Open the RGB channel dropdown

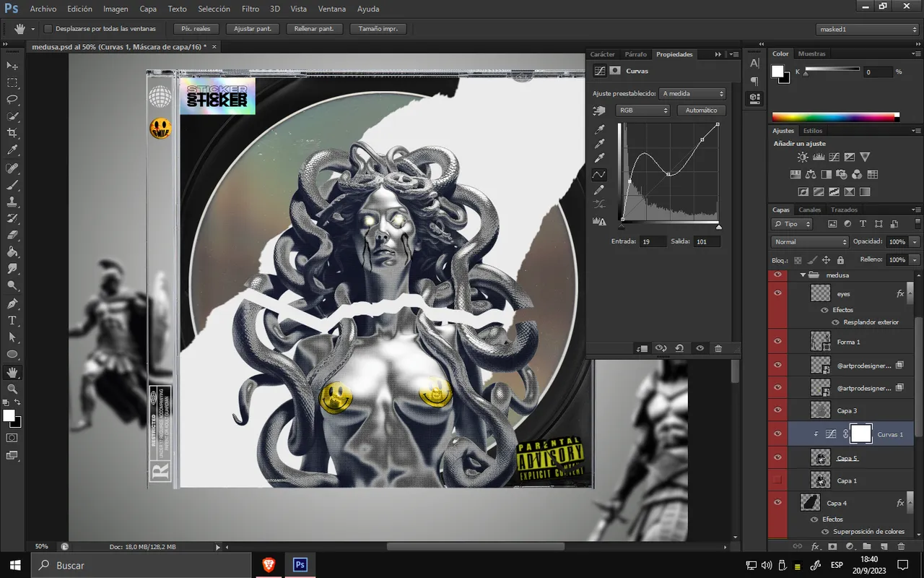click(x=642, y=111)
